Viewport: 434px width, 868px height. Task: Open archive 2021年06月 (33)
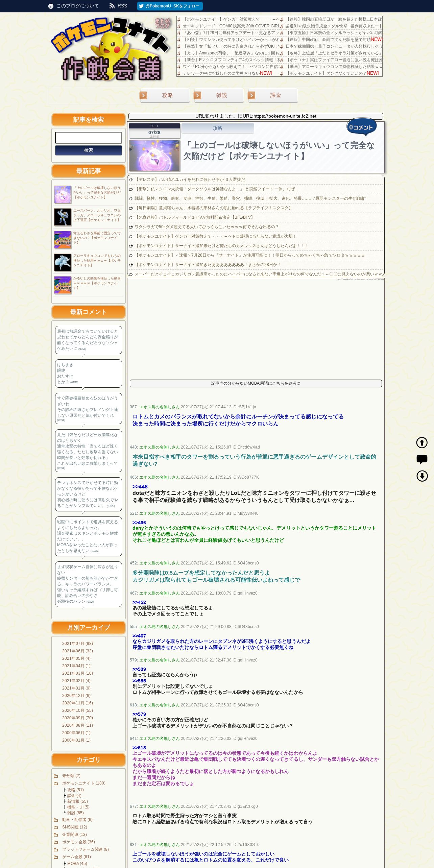click(77, 651)
